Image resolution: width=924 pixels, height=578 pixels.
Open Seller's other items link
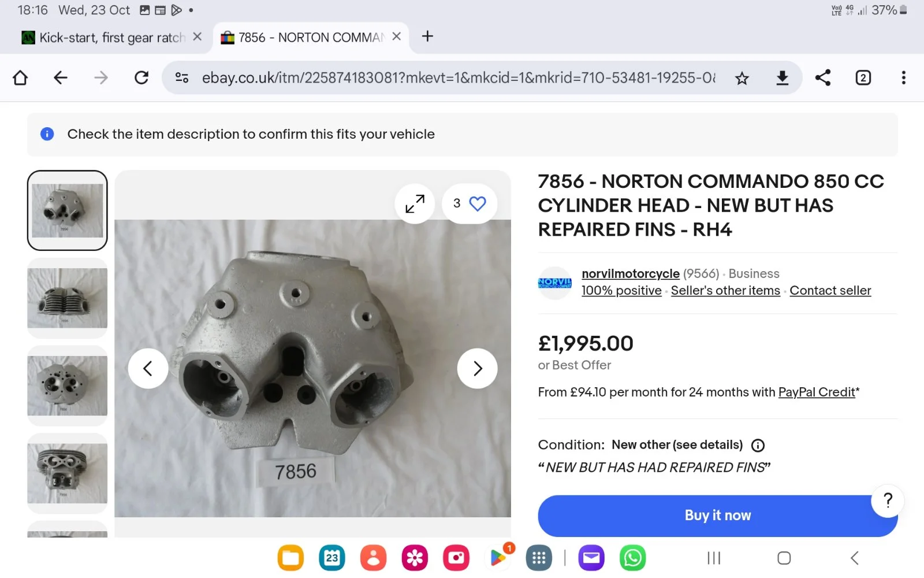pos(725,290)
